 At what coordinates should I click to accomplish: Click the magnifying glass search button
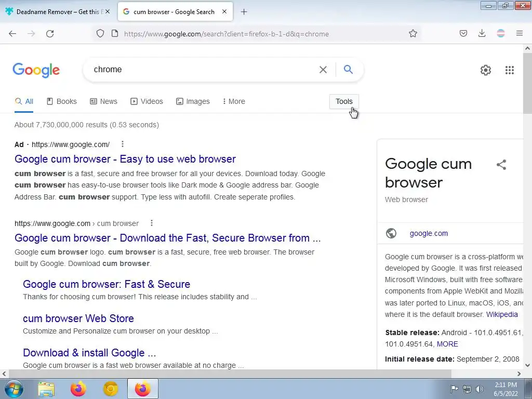click(348, 70)
